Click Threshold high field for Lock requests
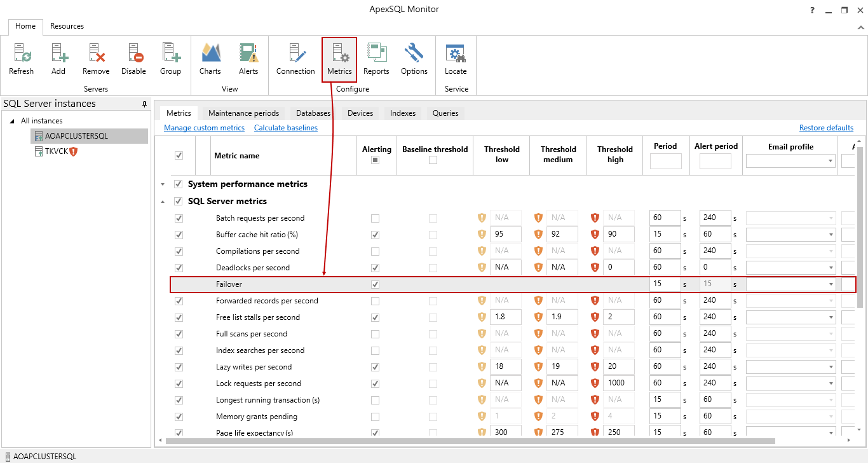 tap(619, 383)
